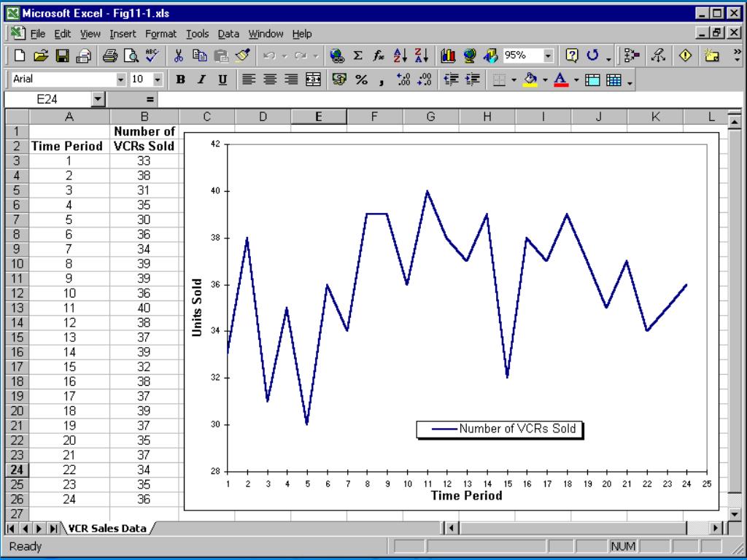The width and height of the screenshot is (747, 560).
Task: Go to first sheet tab arrow
Action: click(x=11, y=528)
